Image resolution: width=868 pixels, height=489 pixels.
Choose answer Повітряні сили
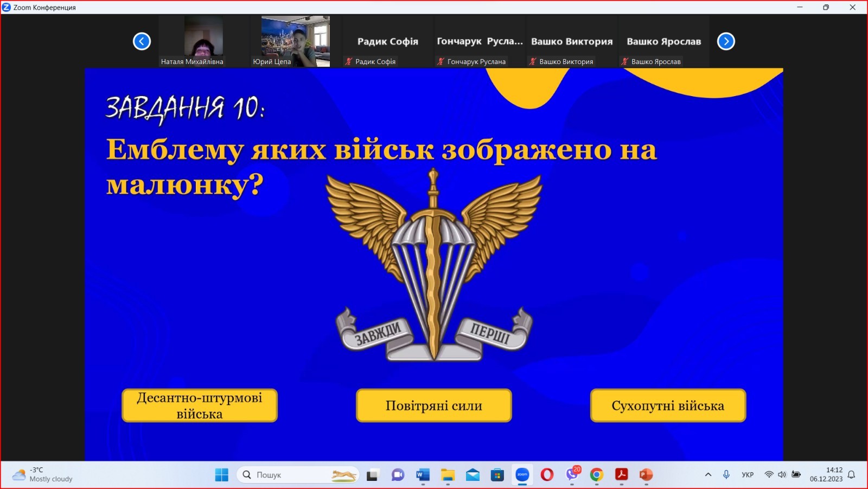coord(434,405)
